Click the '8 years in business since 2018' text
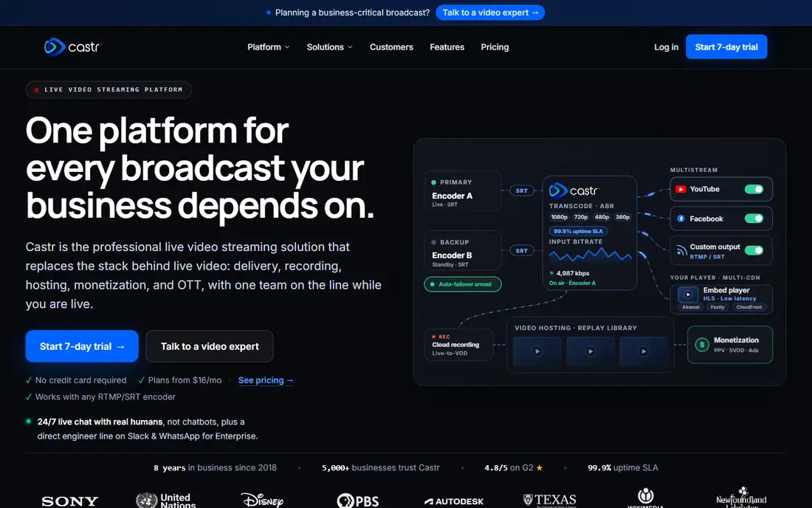 [215, 467]
